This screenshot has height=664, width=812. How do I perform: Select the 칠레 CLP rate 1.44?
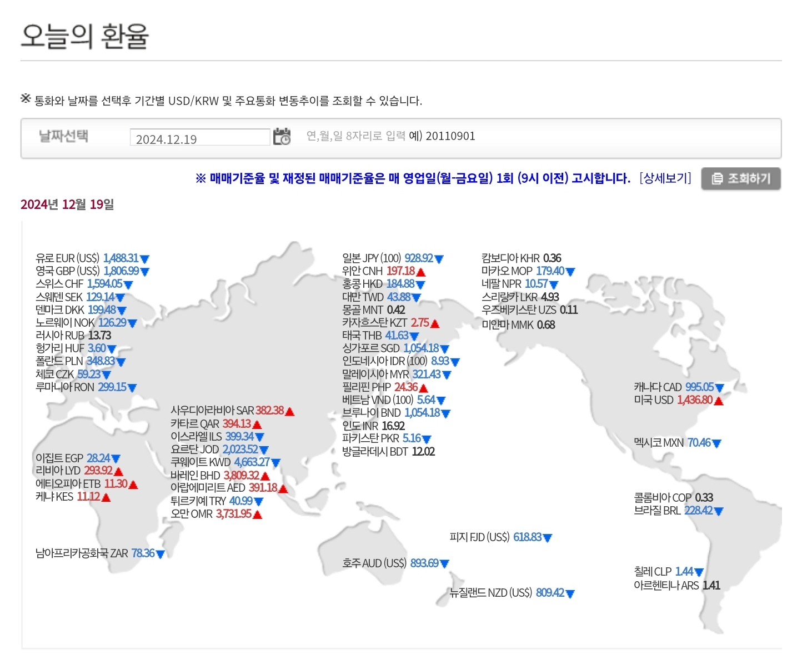coord(684,572)
